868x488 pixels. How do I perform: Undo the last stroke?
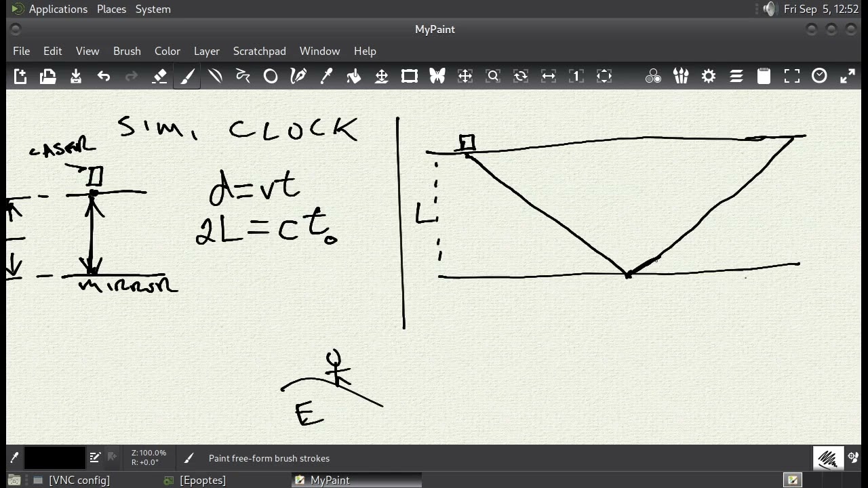point(104,77)
